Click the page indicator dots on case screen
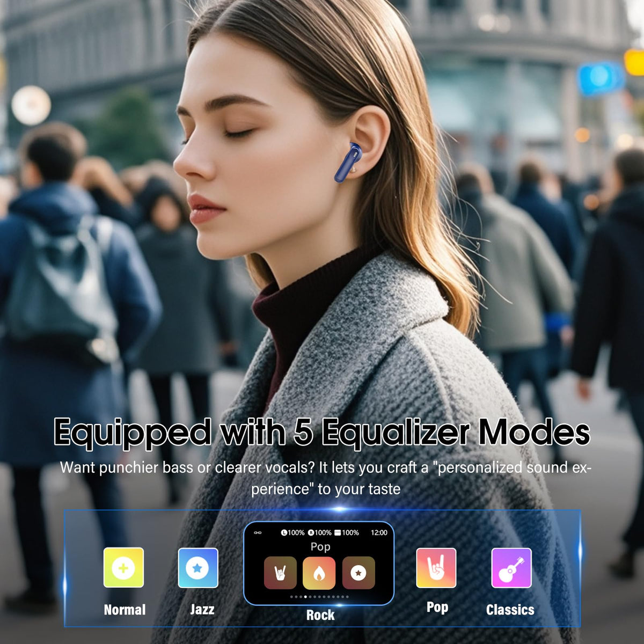This screenshot has height=644, width=644. (x=319, y=597)
